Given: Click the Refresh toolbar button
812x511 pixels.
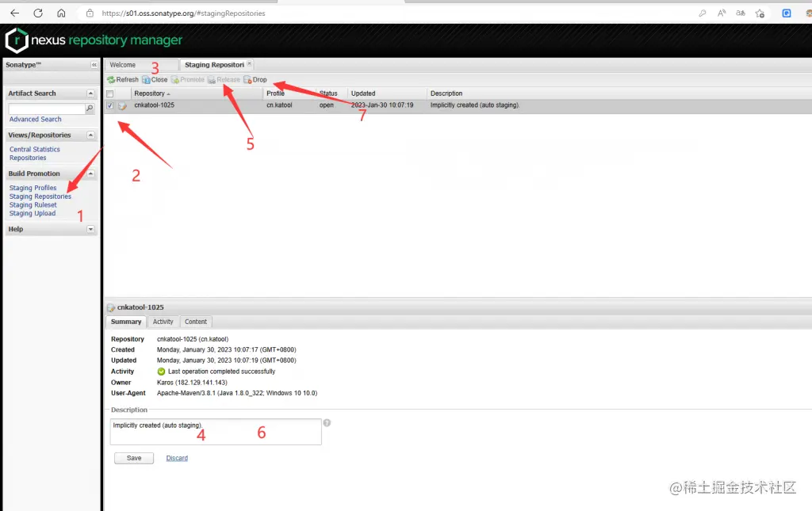Looking at the screenshot, I should (123, 80).
